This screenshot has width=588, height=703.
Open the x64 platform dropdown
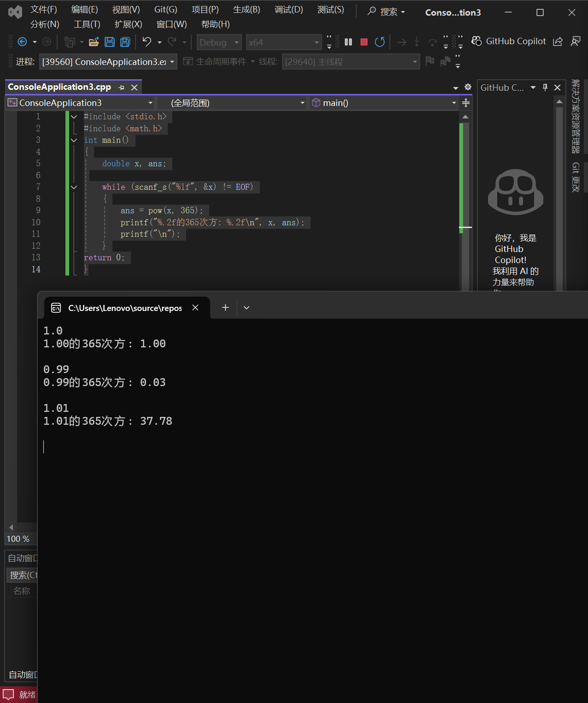(x=283, y=42)
